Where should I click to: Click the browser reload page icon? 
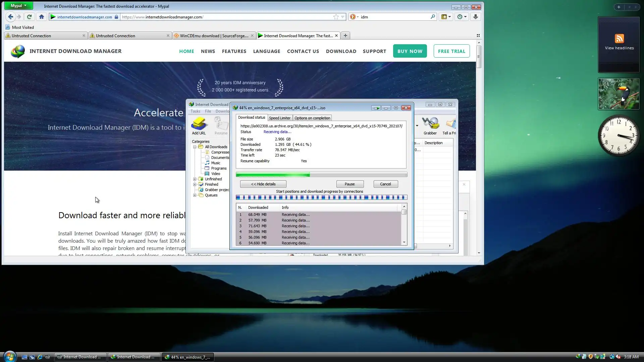29,17
